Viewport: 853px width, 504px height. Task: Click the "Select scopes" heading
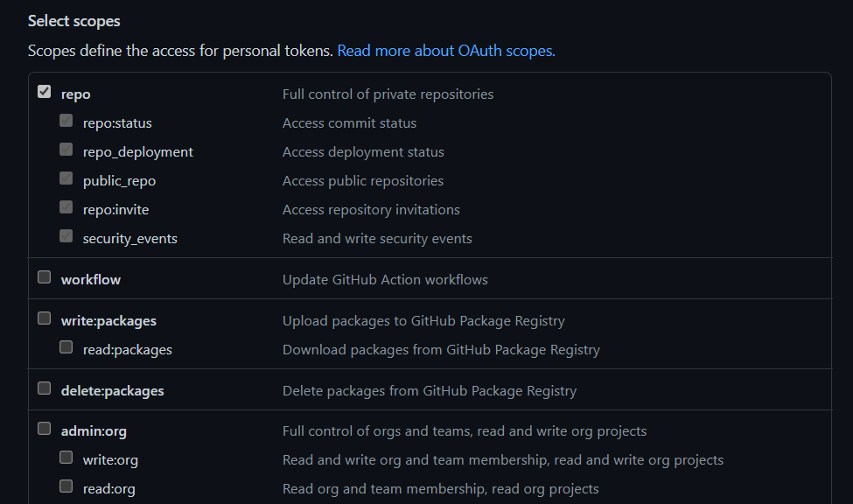click(x=74, y=21)
